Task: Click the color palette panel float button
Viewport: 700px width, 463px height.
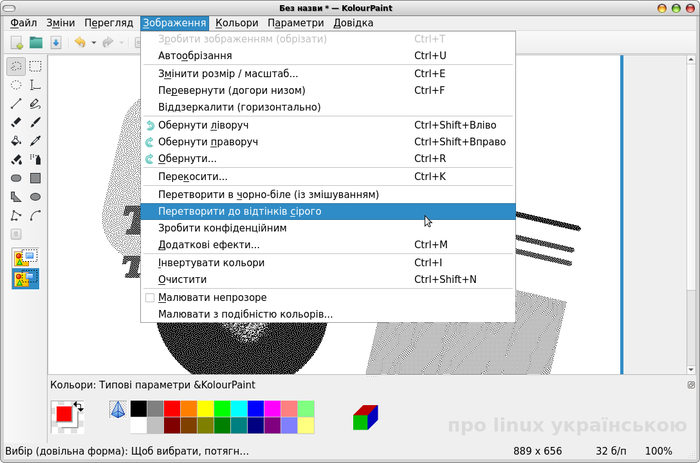Action: pyautogui.click(x=691, y=385)
